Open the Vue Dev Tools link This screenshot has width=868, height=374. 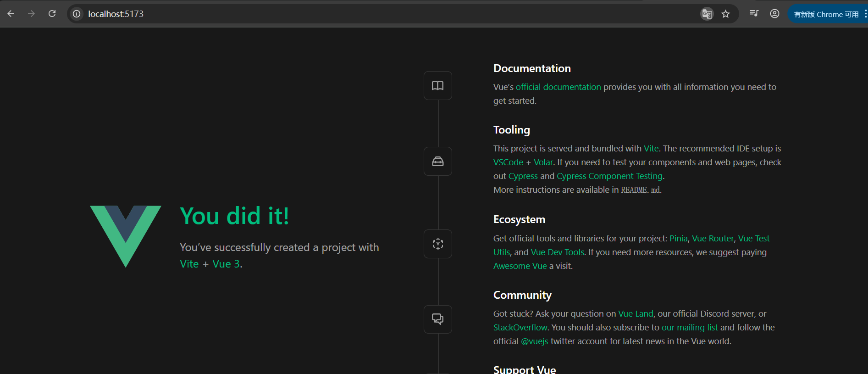558,252
